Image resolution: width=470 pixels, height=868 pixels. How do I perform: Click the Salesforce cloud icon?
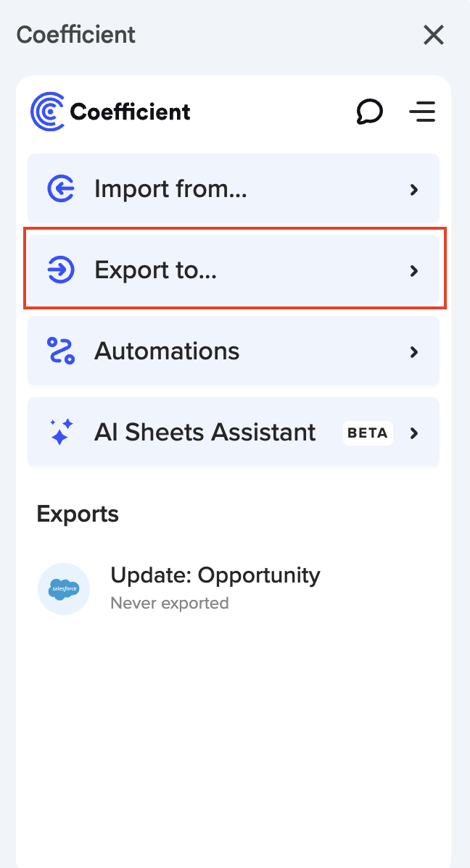point(64,589)
